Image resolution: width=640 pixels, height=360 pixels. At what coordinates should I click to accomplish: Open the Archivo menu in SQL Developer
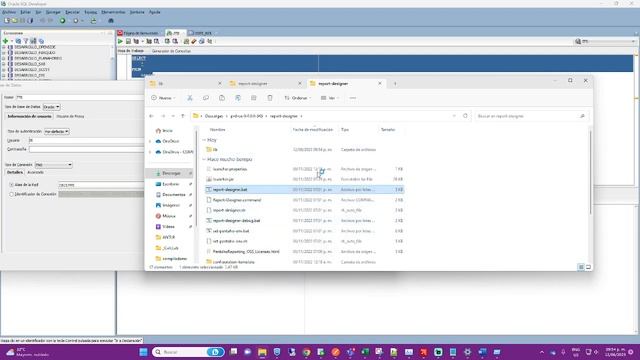tap(9, 12)
